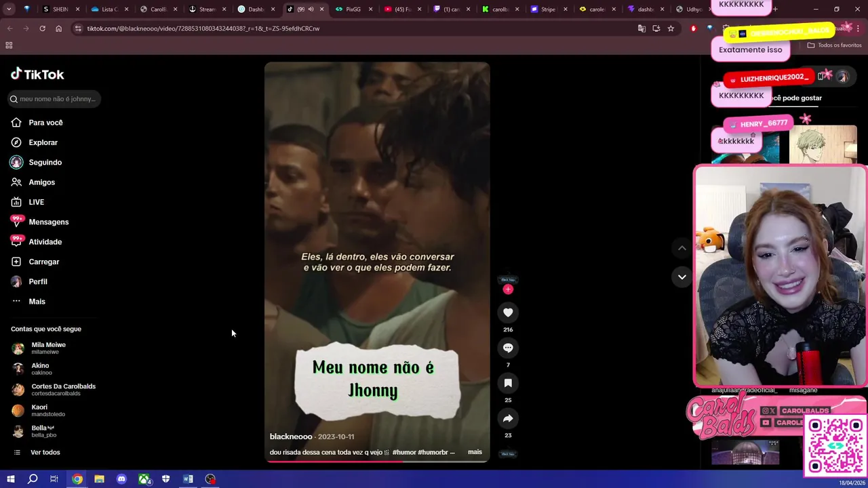Open Todos os favoritos folder
The width and height of the screenshot is (868, 488).
[x=834, y=45]
